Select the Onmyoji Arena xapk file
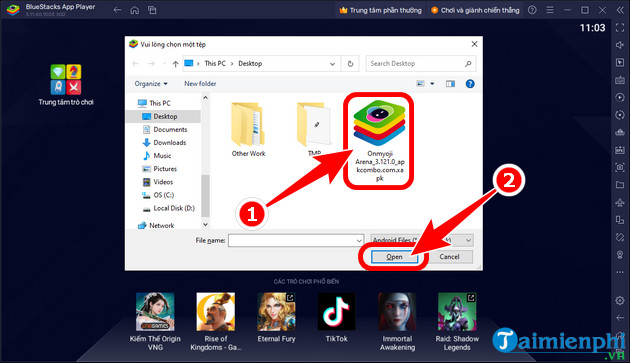The image size is (630, 363). point(379,140)
